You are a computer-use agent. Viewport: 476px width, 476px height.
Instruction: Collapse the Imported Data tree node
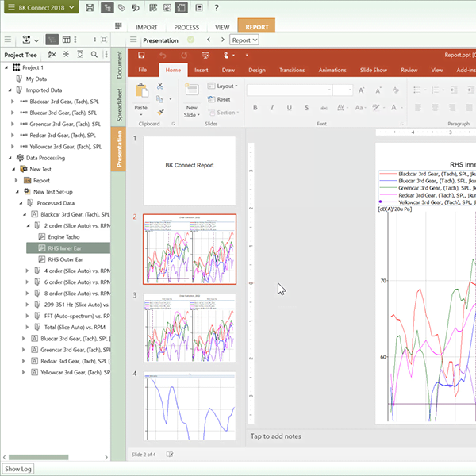click(x=8, y=90)
